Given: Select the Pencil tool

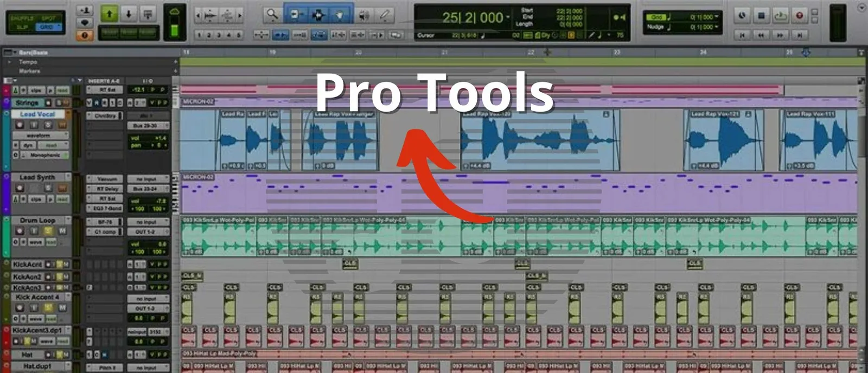Looking at the screenshot, I should point(385,15).
